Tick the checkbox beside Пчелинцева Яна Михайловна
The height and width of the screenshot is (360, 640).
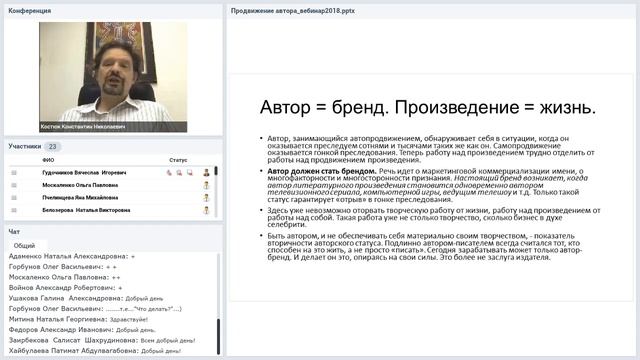coord(14,198)
